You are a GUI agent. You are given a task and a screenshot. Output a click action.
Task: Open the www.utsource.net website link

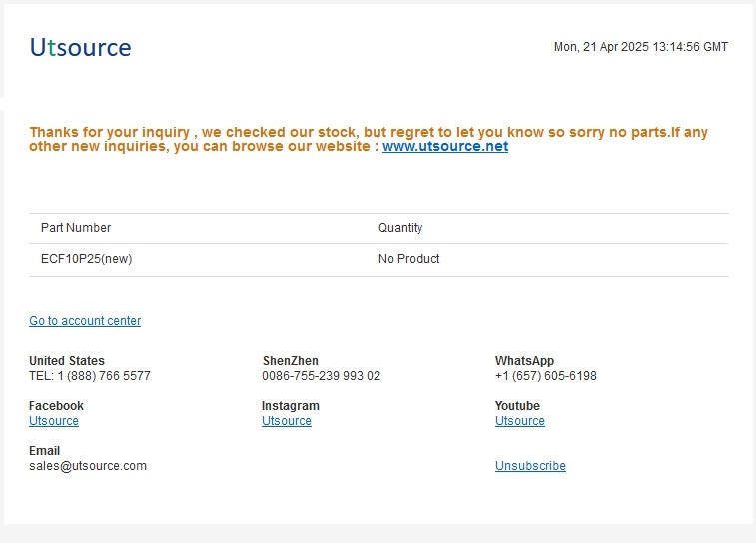point(445,146)
